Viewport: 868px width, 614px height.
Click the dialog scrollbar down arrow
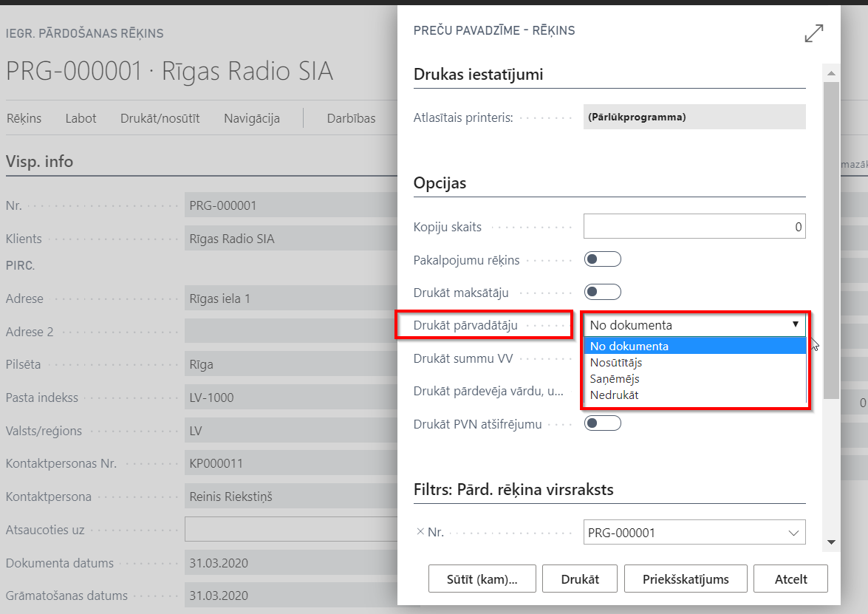point(831,542)
